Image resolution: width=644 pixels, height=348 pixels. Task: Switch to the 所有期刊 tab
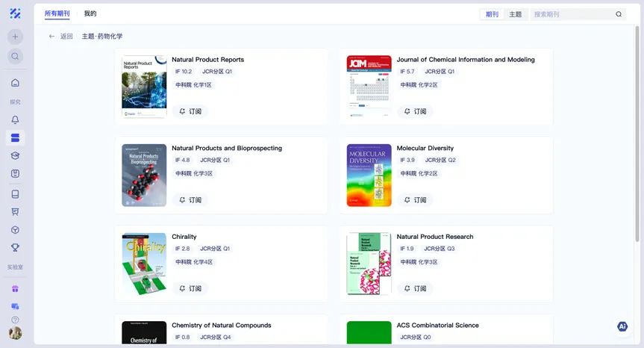click(x=57, y=13)
